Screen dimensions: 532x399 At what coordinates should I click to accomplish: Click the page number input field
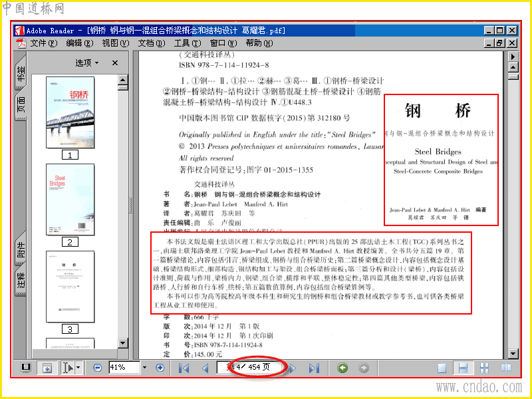(251, 368)
